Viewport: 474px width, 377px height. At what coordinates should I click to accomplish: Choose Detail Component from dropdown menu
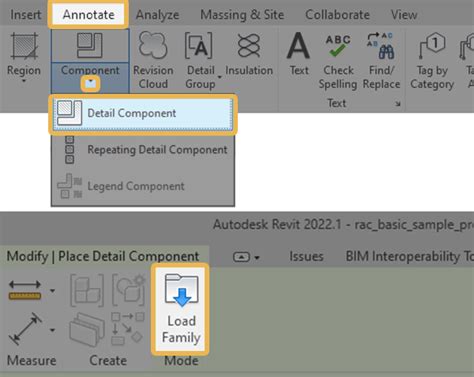[x=143, y=114]
